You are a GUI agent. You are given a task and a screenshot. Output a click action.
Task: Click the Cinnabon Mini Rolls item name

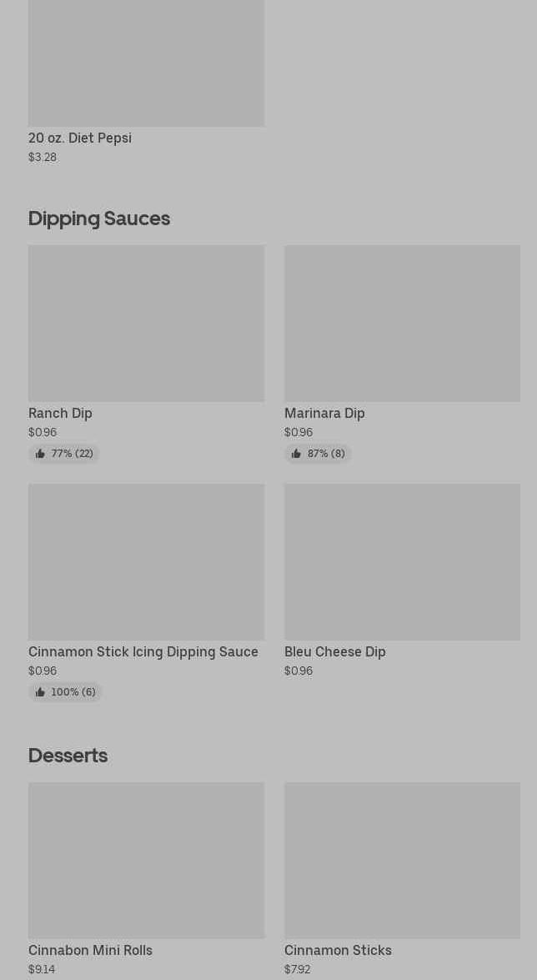pos(90,951)
